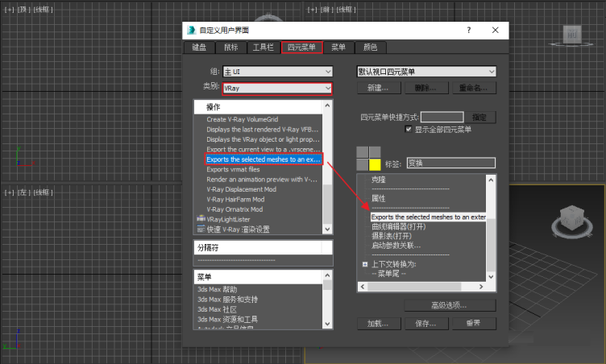Select the top-right gray quad swatch
Image resolution: width=606 pixels, height=364 pixels.
375,152
